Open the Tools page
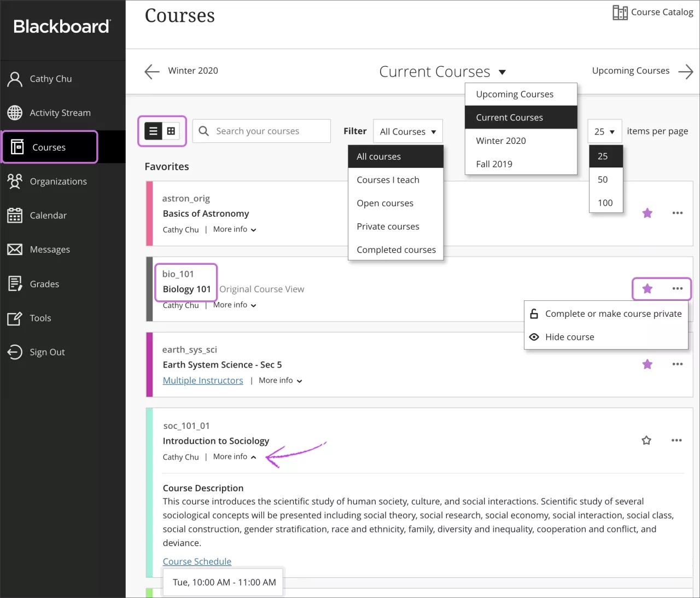This screenshot has width=700, height=598. click(40, 318)
